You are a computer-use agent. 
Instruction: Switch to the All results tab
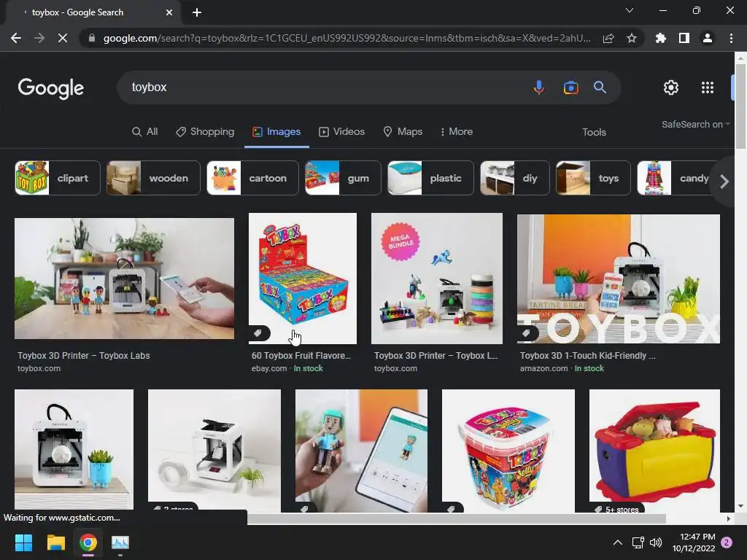145,132
